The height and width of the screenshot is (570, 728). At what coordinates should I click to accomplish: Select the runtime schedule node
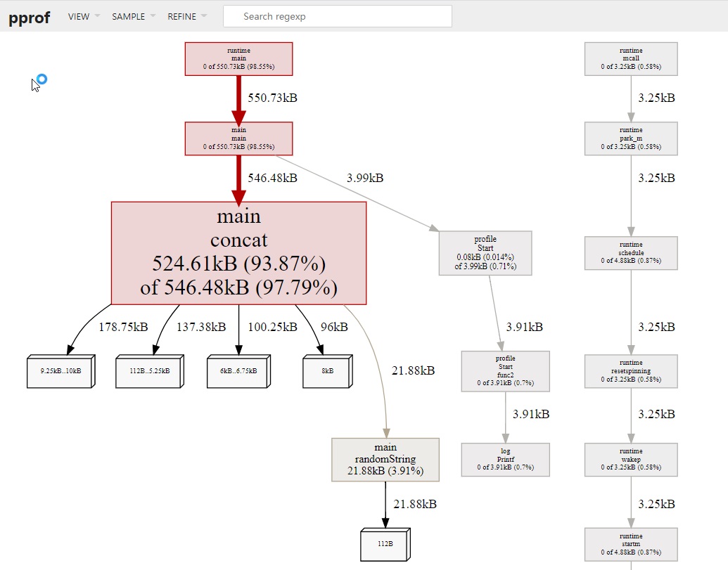point(631,253)
